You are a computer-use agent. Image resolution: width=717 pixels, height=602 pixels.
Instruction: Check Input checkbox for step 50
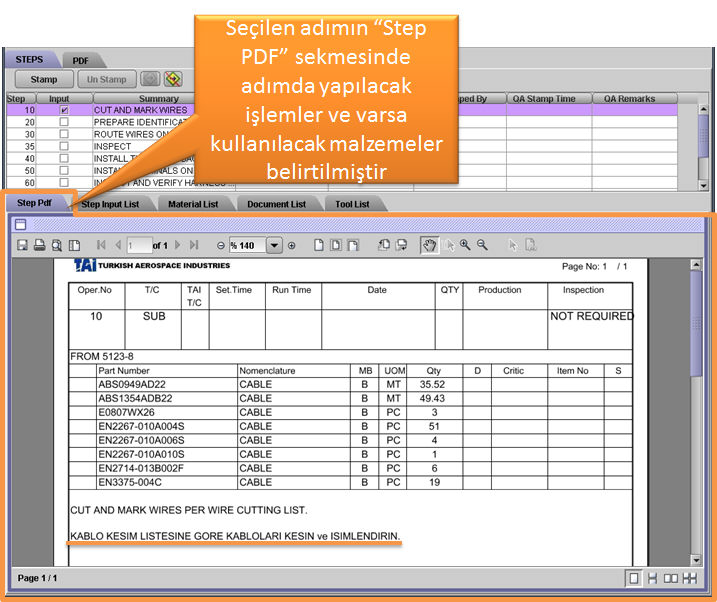(64, 170)
